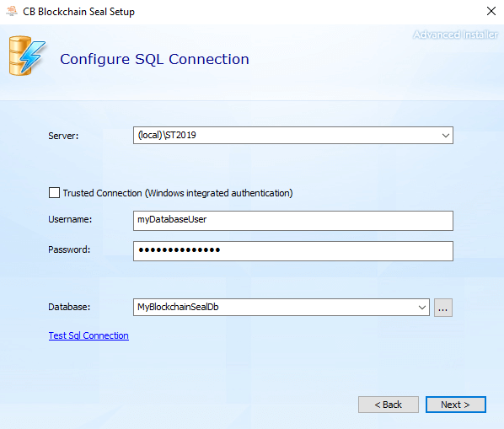
Task: Go to the Next setup step
Action: tap(455, 405)
